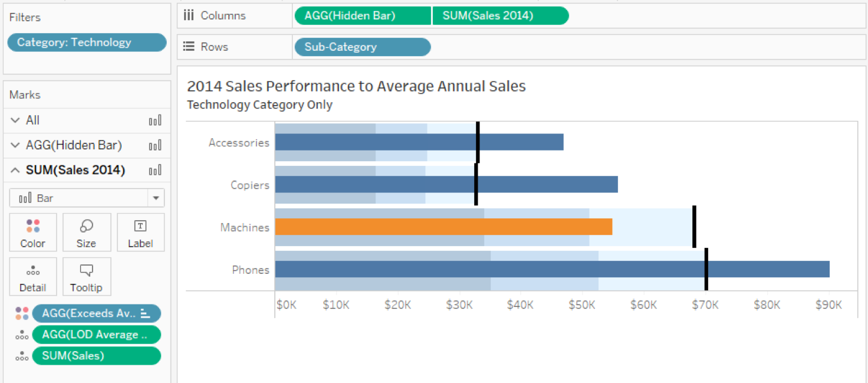Select the Detail shelf icon
The width and height of the screenshot is (868, 383).
tap(32, 276)
